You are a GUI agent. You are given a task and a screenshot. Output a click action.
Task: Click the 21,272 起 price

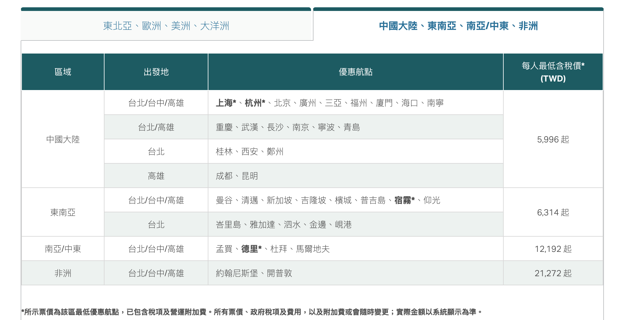point(553,273)
